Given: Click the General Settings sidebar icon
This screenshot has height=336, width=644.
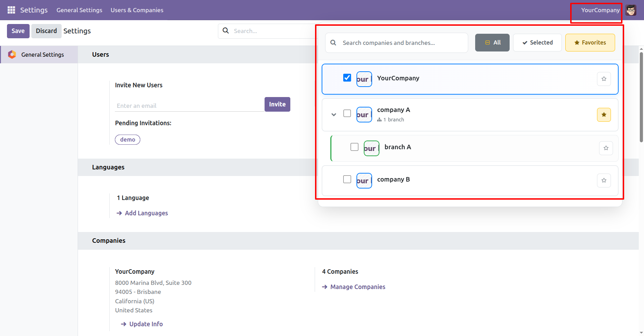Looking at the screenshot, I should tap(12, 55).
